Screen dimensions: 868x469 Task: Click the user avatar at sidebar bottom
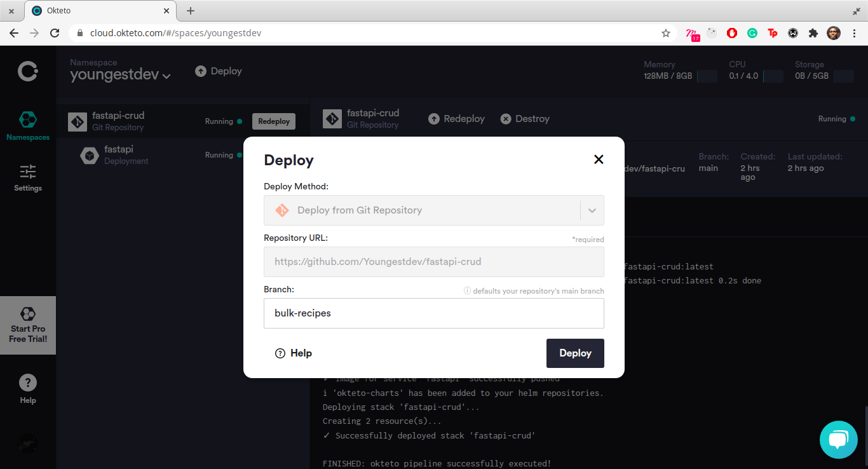(x=28, y=444)
